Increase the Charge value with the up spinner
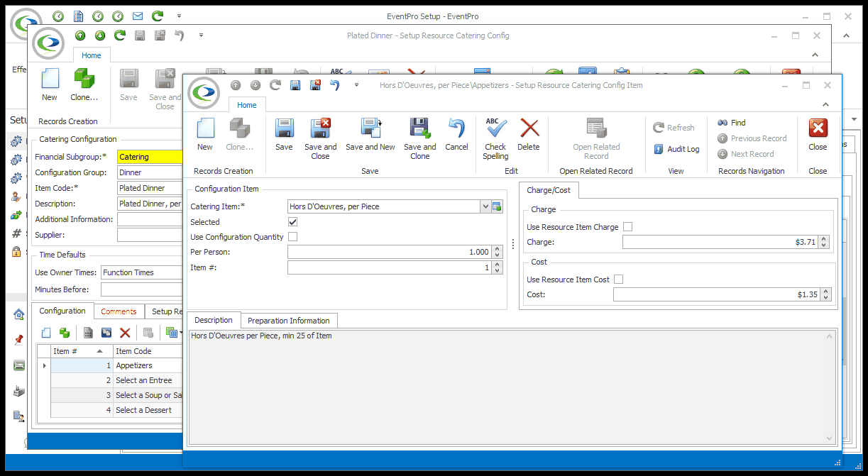The image size is (868, 476). pos(823,239)
